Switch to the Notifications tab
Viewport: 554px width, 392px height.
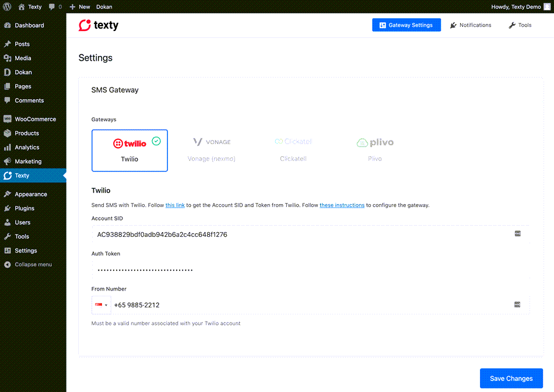[471, 25]
